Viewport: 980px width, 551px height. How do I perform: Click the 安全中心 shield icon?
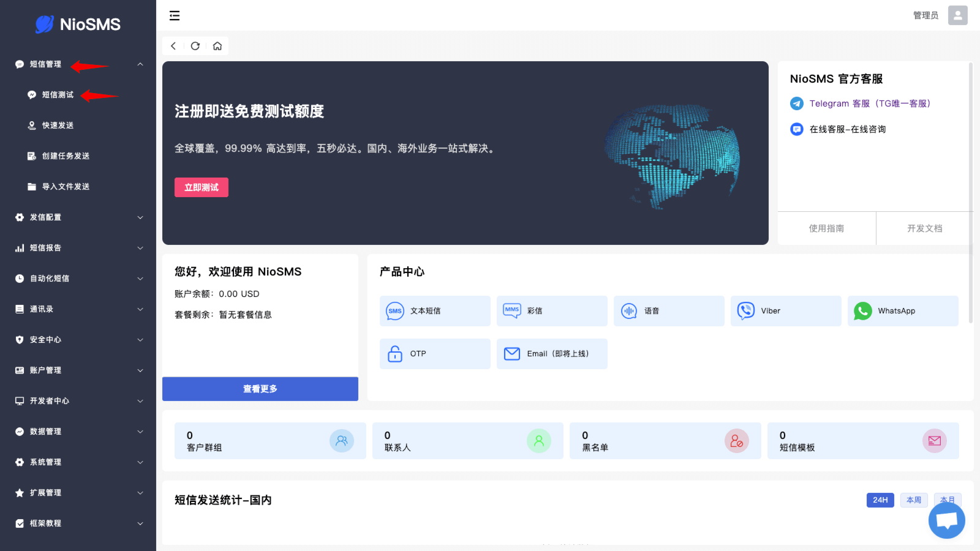coord(20,340)
